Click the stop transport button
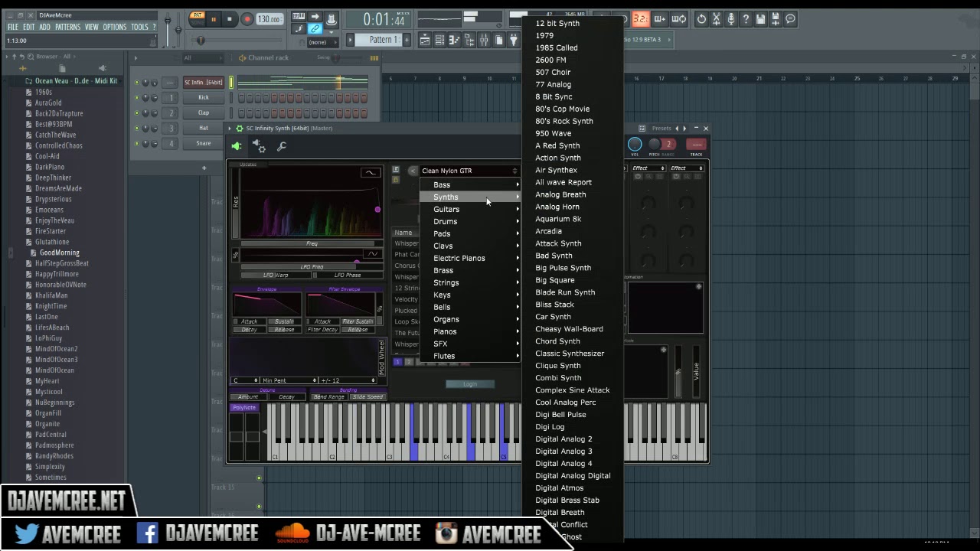The width and height of the screenshot is (980, 551). [x=230, y=20]
